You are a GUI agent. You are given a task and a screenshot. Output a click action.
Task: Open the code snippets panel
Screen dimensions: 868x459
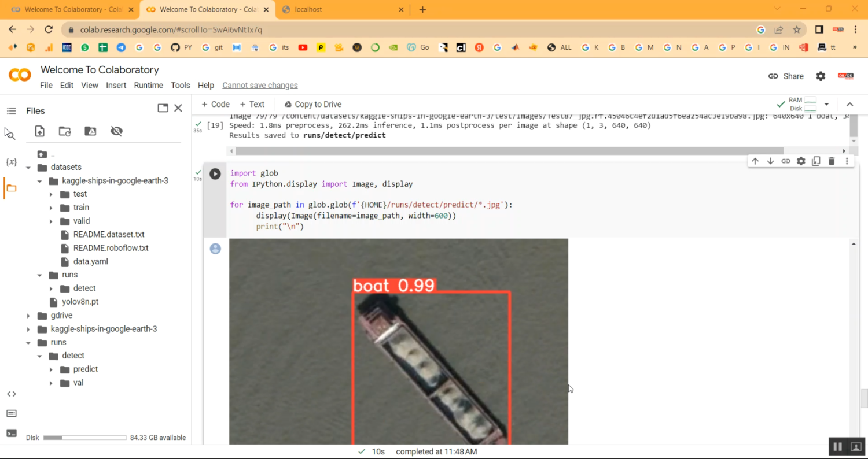(x=11, y=394)
